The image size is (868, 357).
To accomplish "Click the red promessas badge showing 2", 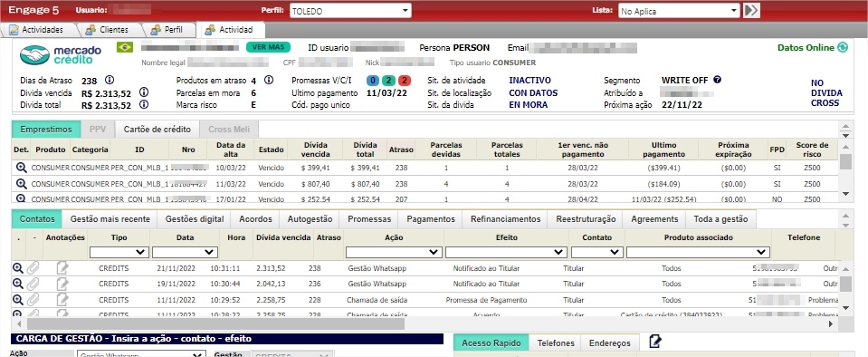I will coord(405,81).
